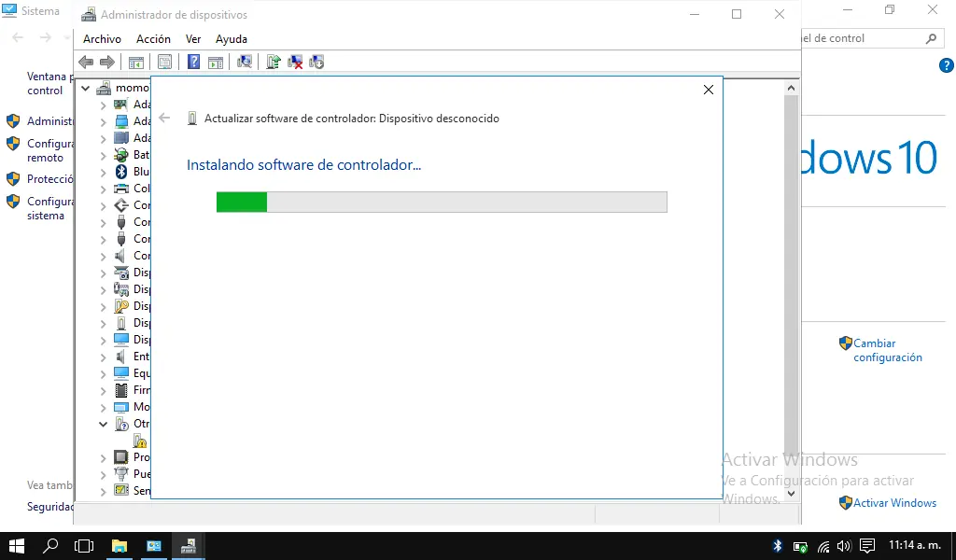Image resolution: width=956 pixels, height=560 pixels.
Task: Click the back arrow in driver update wizard
Action: coord(164,119)
